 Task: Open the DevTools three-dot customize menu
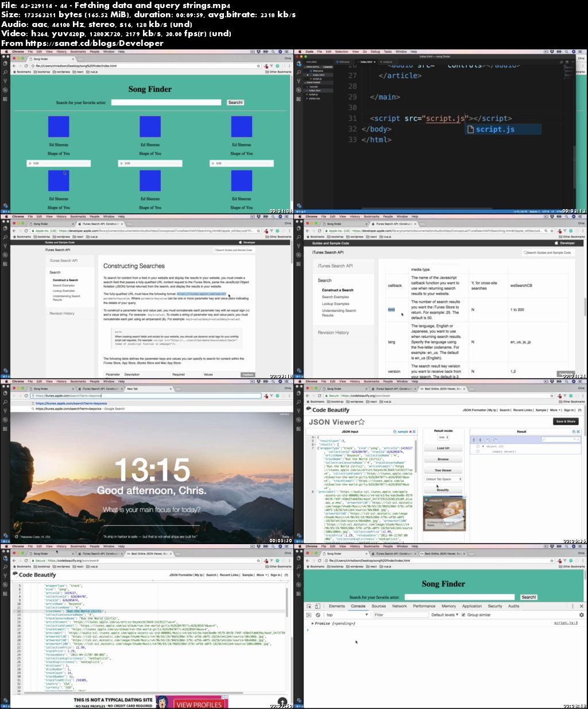tap(572, 606)
